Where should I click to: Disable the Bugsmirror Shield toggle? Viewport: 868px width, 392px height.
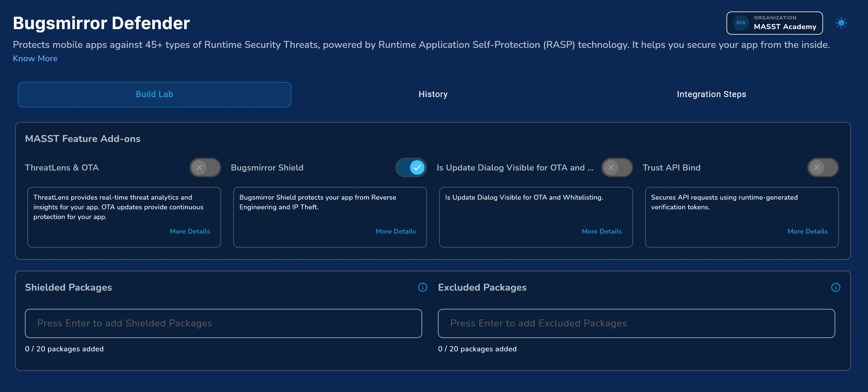point(411,167)
